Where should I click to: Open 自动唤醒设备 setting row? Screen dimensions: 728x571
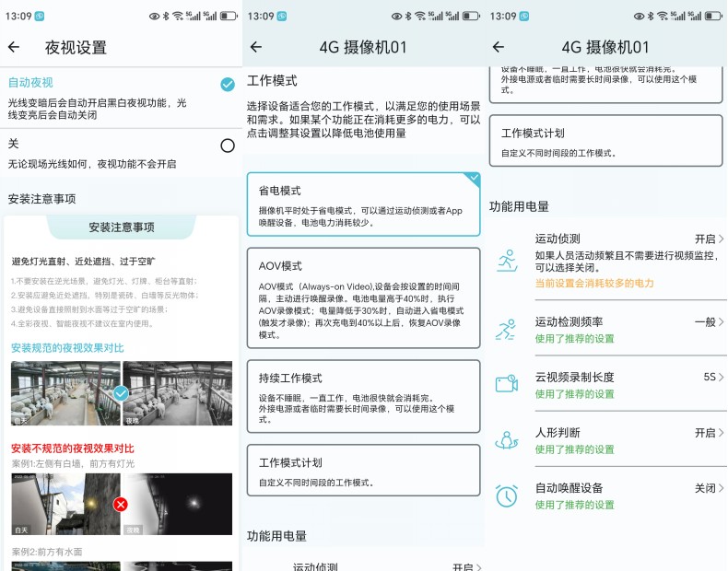click(x=605, y=495)
